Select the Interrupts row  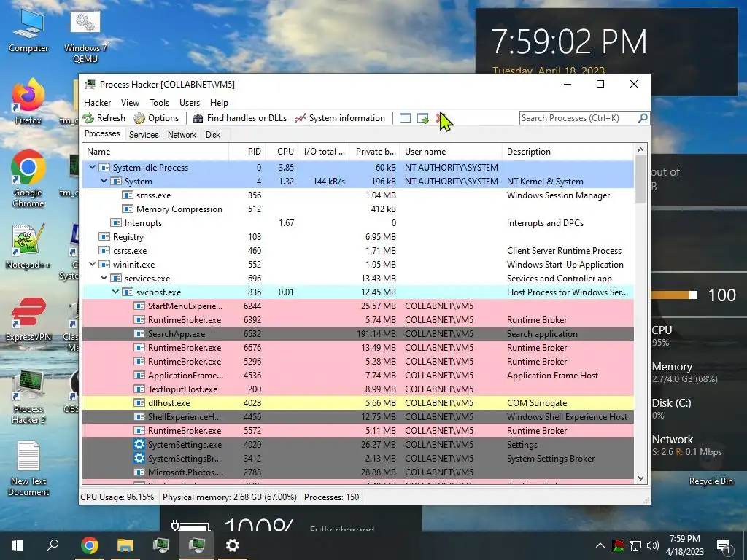point(357,223)
